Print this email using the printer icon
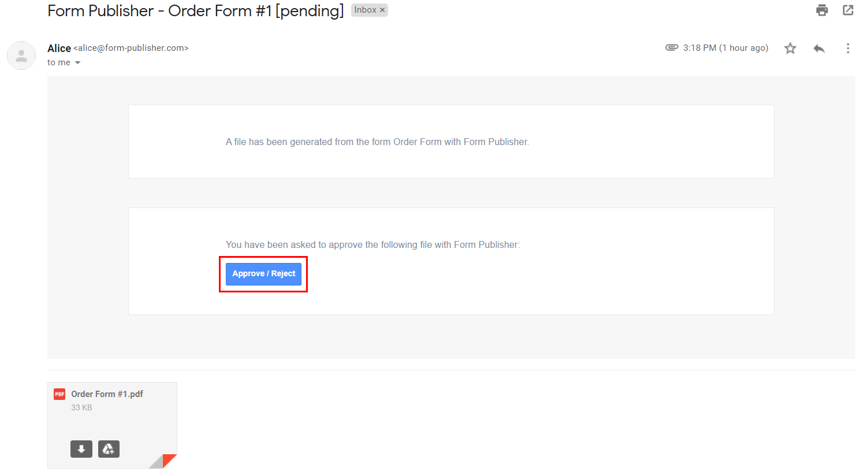 (x=822, y=10)
